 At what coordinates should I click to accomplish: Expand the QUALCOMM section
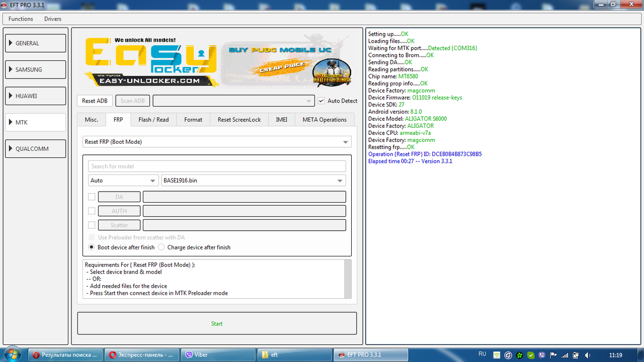click(36, 149)
